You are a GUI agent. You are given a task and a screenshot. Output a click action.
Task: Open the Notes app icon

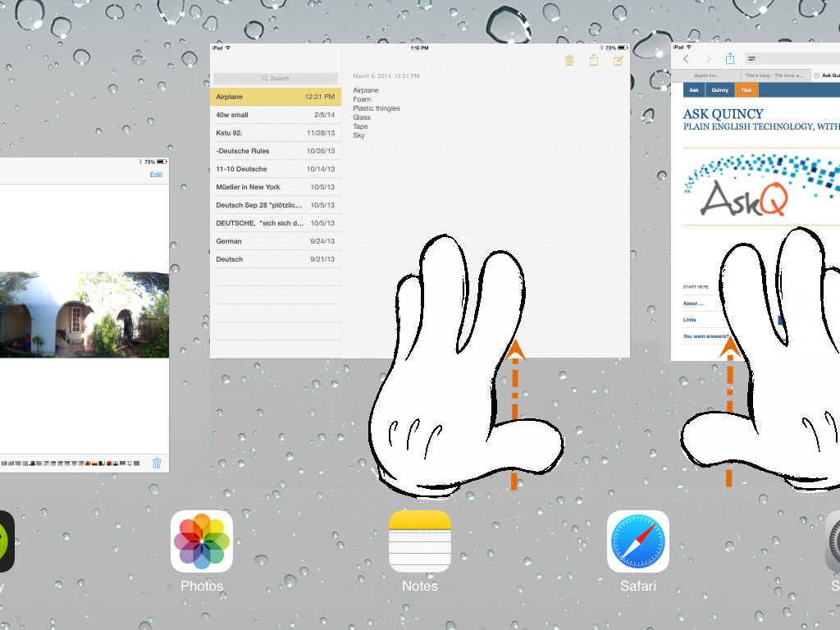(x=419, y=541)
